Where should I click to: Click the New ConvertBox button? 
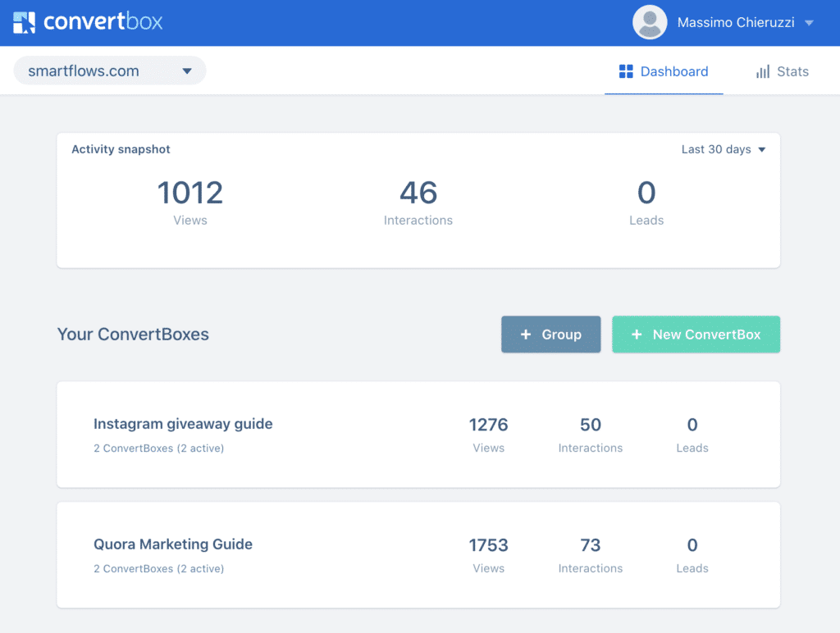pos(696,335)
